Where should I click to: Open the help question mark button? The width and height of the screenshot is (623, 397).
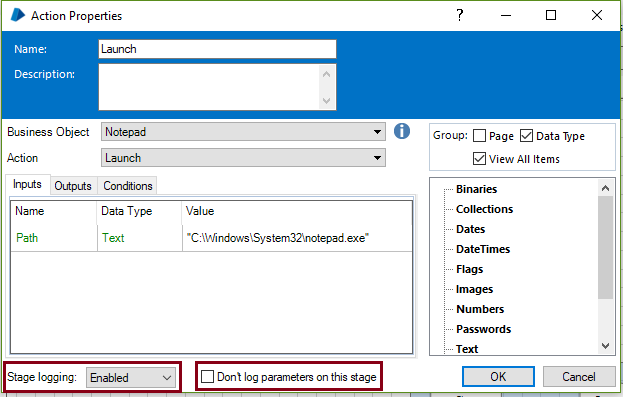pyautogui.click(x=460, y=15)
